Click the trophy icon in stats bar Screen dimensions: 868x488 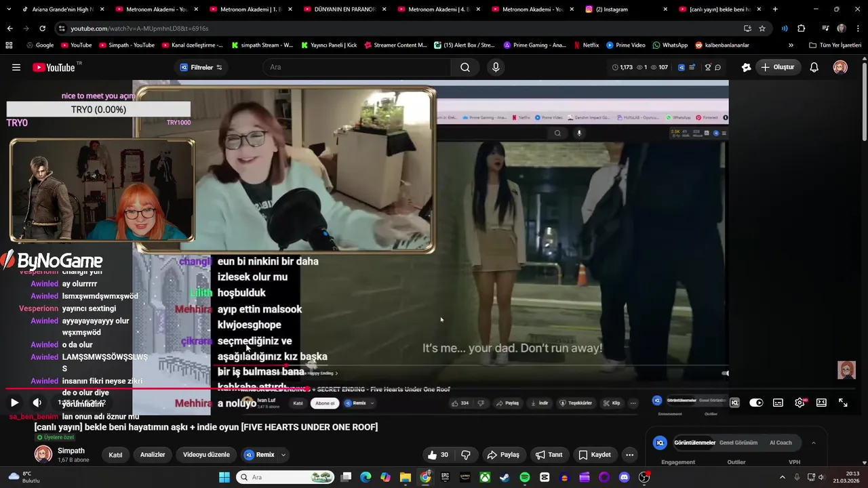pyautogui.click(x=708, y=67)
